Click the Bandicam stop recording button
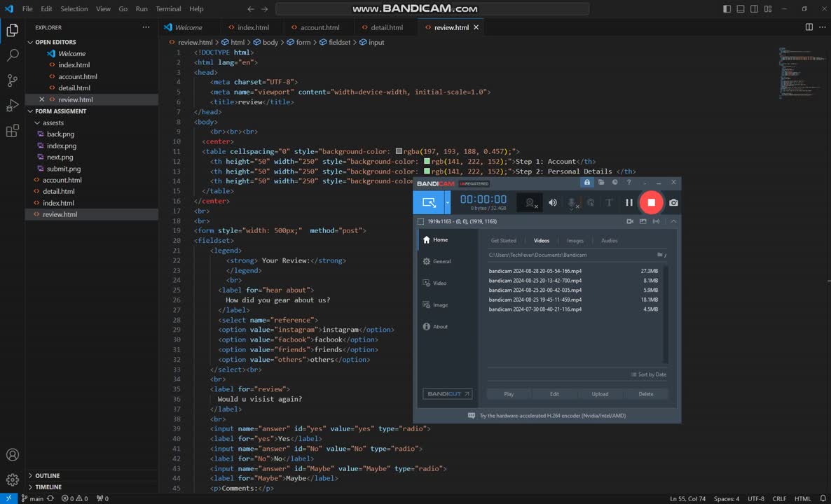 pos(651,202)
